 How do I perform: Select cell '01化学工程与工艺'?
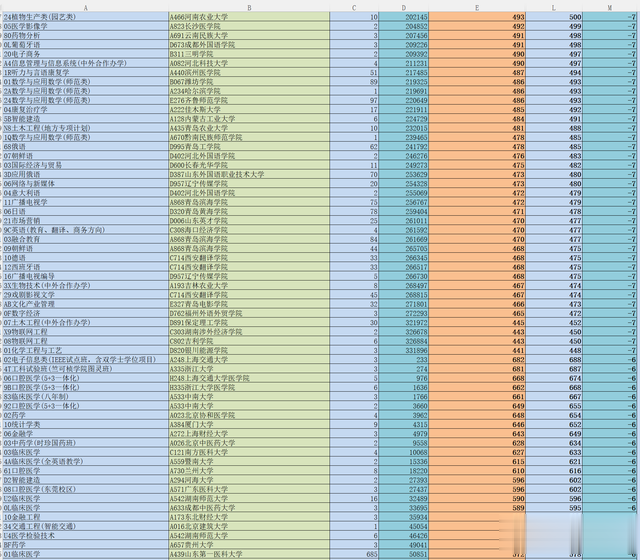coord(85,350)
